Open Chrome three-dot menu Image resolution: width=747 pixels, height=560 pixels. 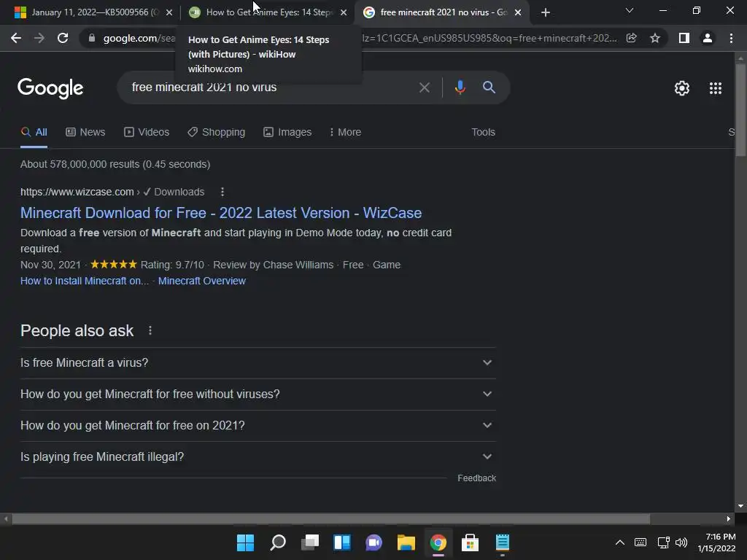click(x=731, y=38)
